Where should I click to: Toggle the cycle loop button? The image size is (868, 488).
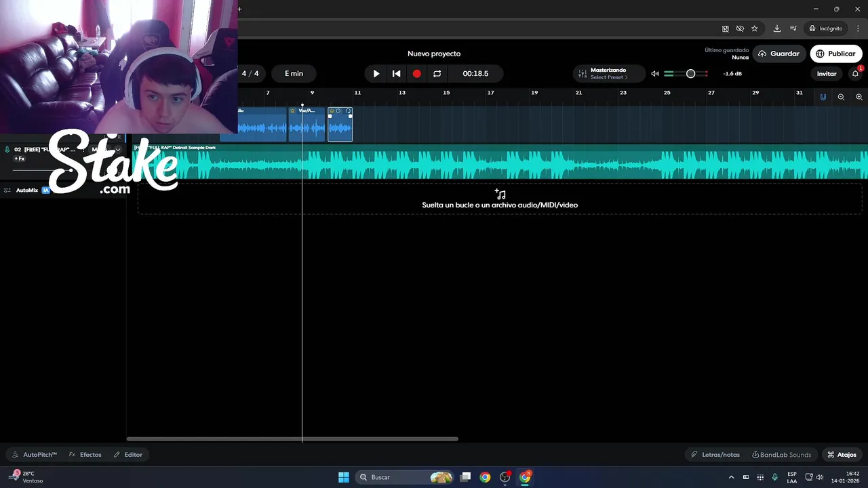[x=437, y=74]
